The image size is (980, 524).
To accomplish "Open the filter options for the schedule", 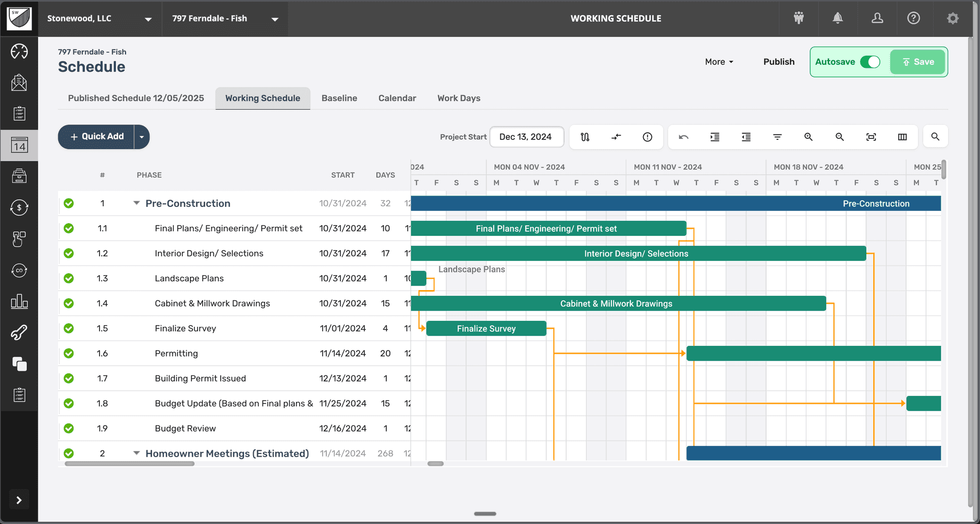I will click(777, 137).
